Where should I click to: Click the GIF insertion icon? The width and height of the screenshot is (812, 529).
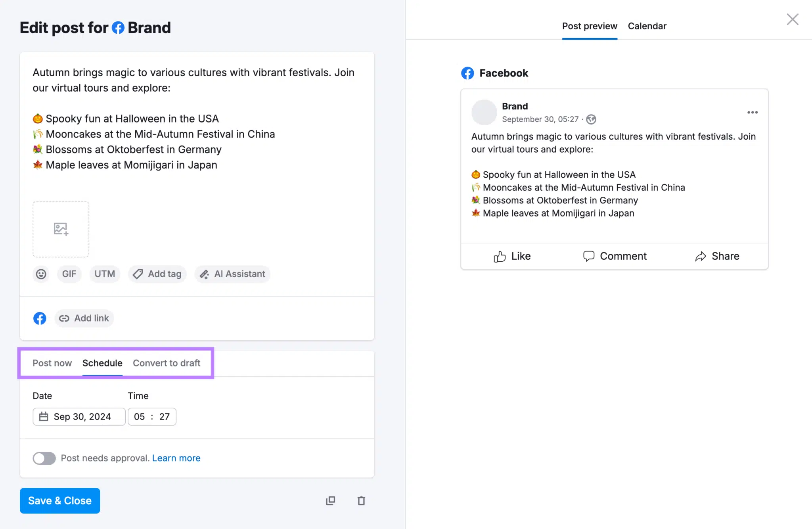coord(67,273)
